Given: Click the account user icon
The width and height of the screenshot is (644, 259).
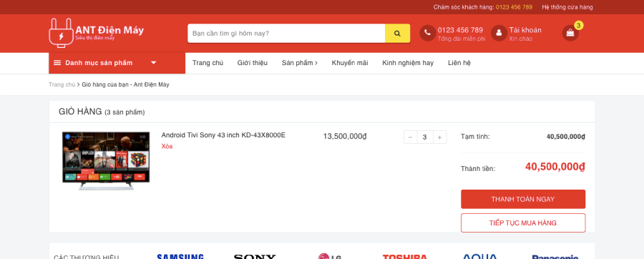Looking at the screenshot, I should (x=499, y=33).
